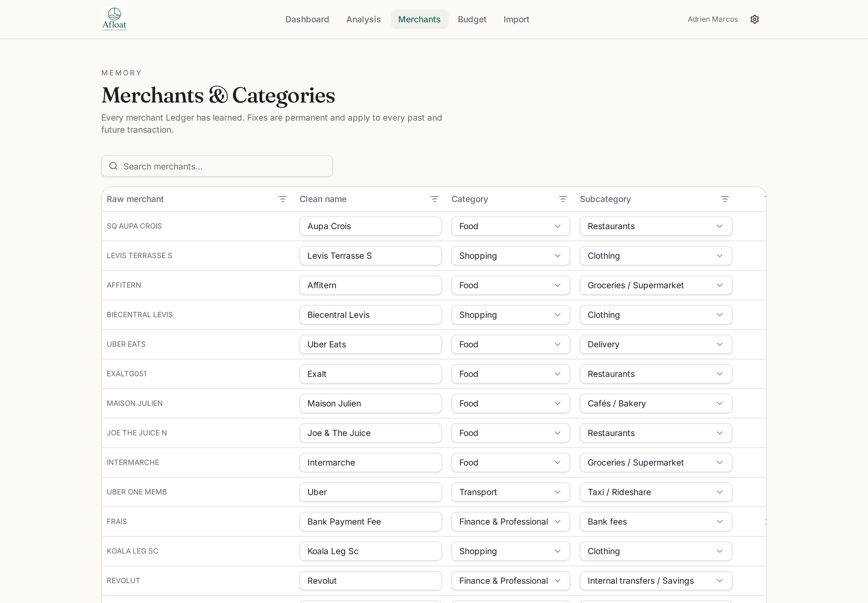The width and height of the screenshot is (868, 603).
Task: Open Clean name column filter icon
Action: click(x=434, y=199)
